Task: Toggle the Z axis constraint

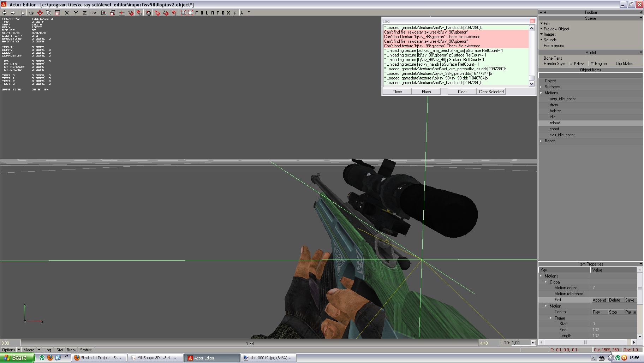Action: 84,13
